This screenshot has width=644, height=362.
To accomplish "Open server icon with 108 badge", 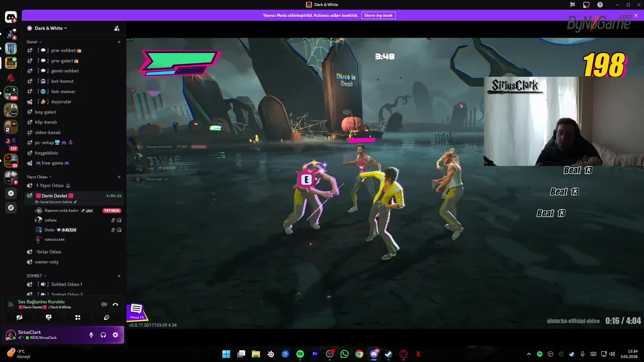I will (x=11, y=93).
